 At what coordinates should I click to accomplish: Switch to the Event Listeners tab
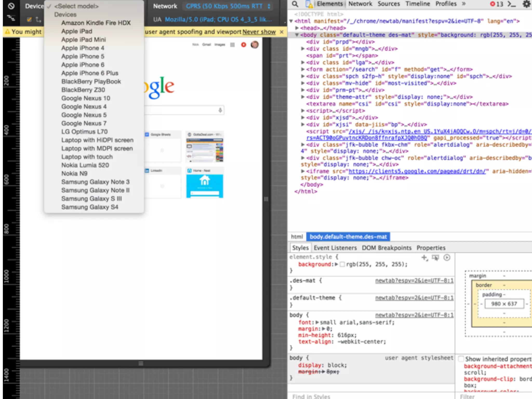[x=335, y=248]
